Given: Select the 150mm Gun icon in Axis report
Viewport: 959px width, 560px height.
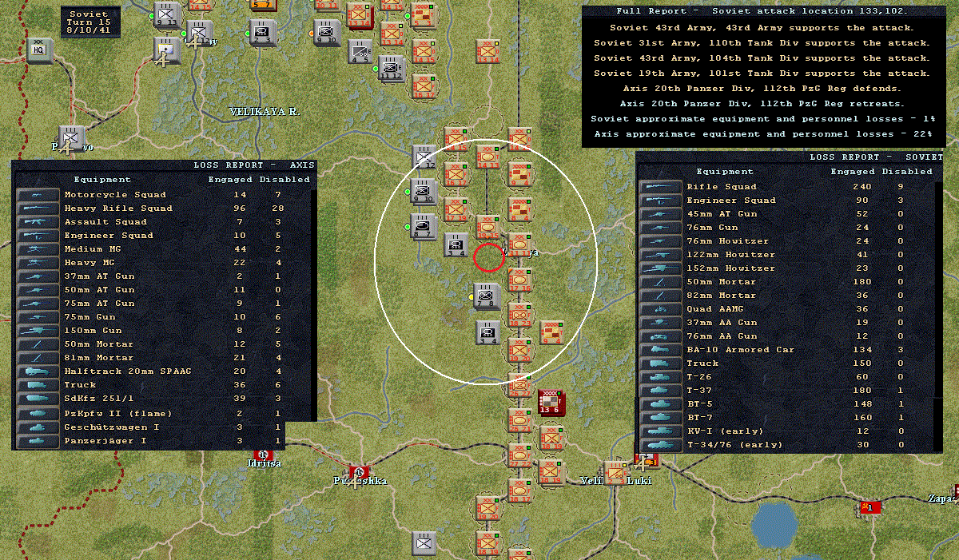Looking at the screenshot, I should (38, 331).
